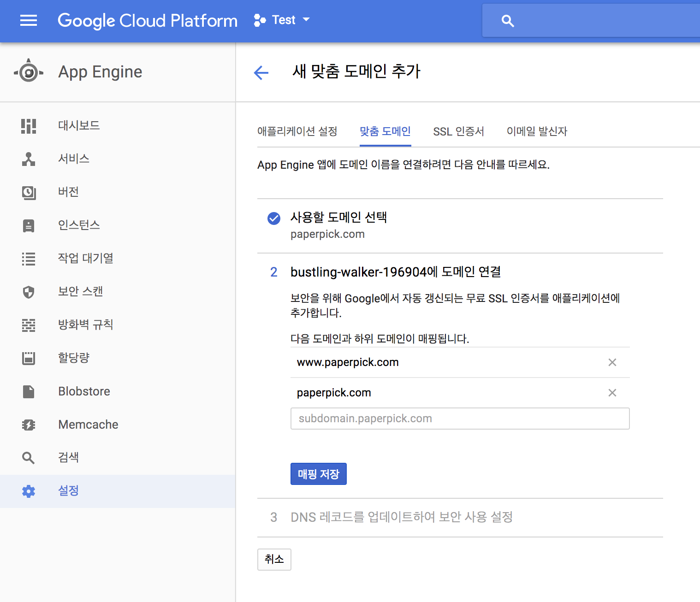Open the App Engine heading
The image size is (700, 602).
coord(100,72)
